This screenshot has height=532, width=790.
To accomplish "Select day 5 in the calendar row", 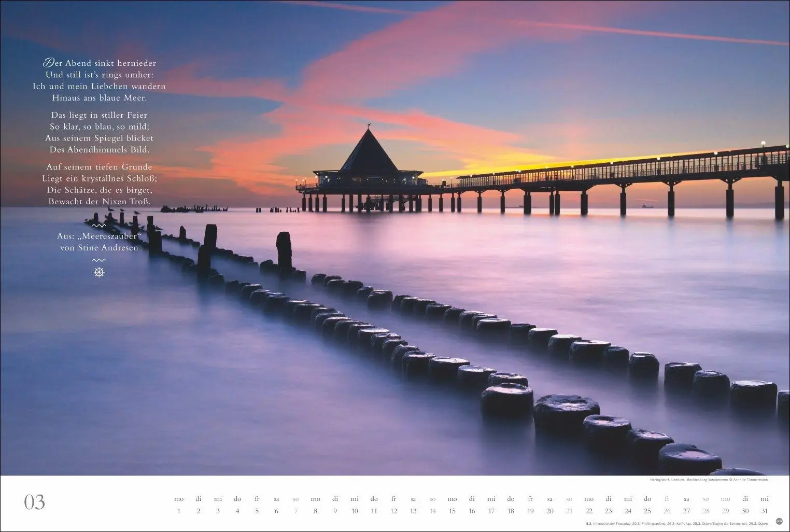I will point(257,511).
